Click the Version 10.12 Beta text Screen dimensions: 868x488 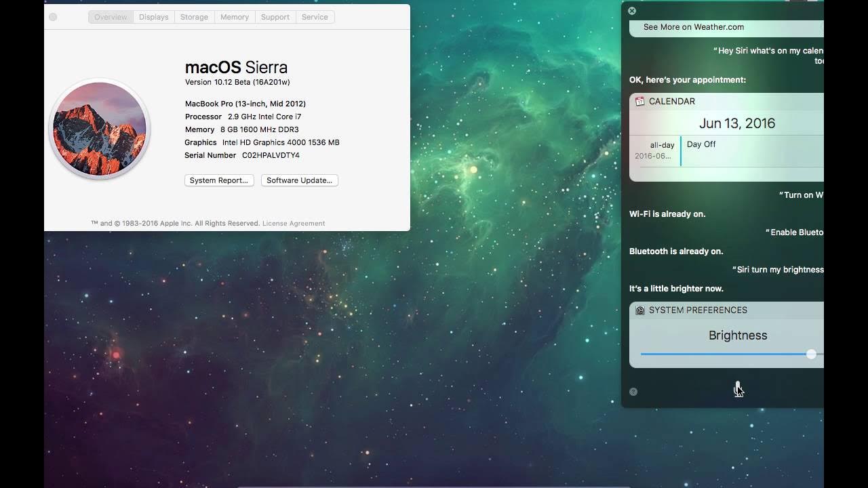pos(237,82)
